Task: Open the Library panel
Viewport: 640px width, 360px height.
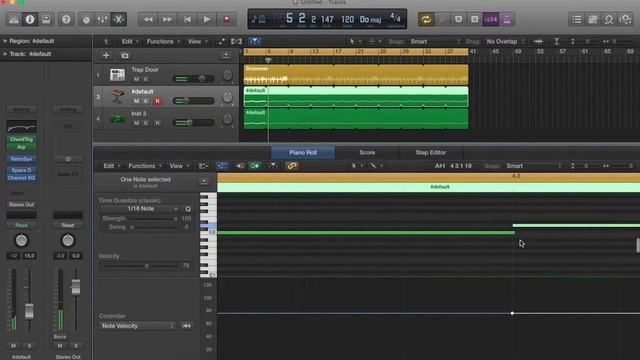Action: [13, 19]
